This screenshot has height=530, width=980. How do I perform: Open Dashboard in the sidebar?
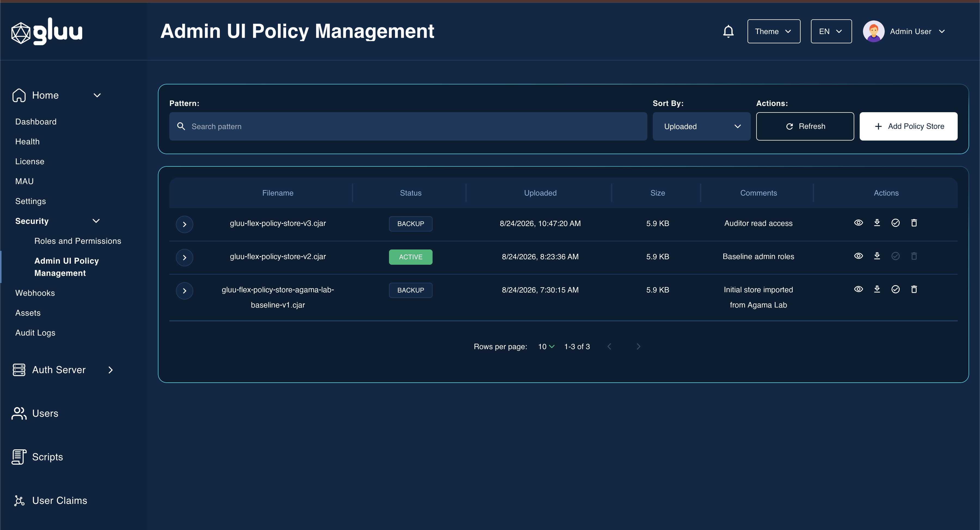coord(36,121)
